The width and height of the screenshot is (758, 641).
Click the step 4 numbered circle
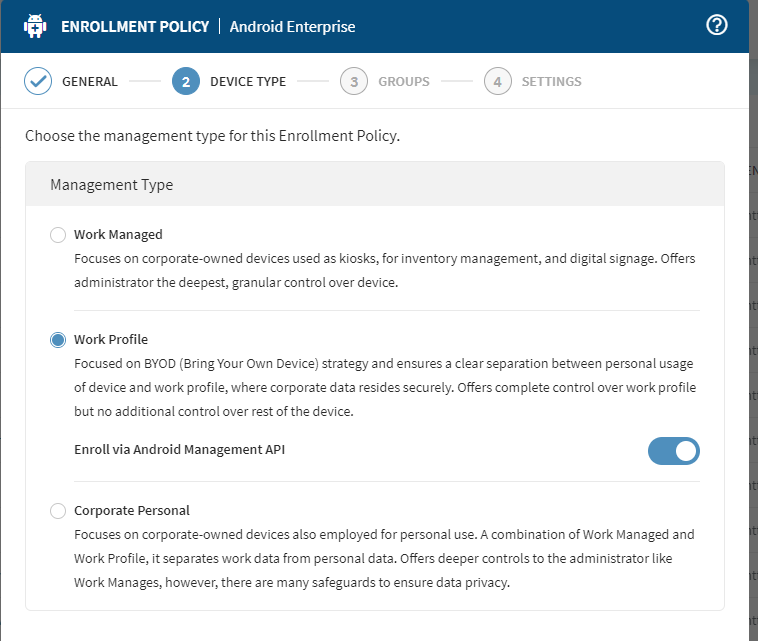[497, 82]
